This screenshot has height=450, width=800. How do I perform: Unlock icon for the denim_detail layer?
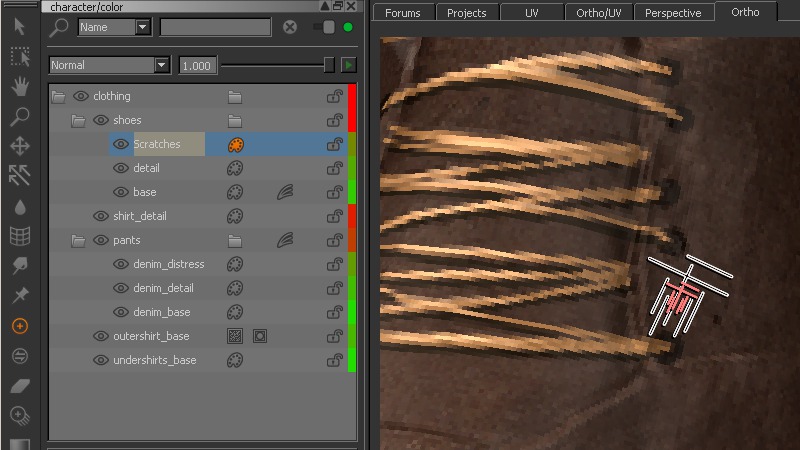click(334, 288)
